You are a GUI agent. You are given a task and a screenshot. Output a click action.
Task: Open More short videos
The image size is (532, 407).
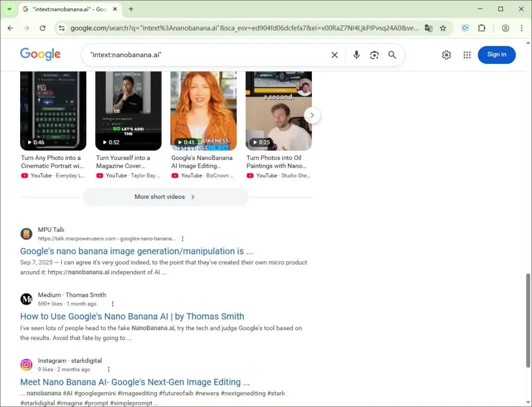click(166, 197)
